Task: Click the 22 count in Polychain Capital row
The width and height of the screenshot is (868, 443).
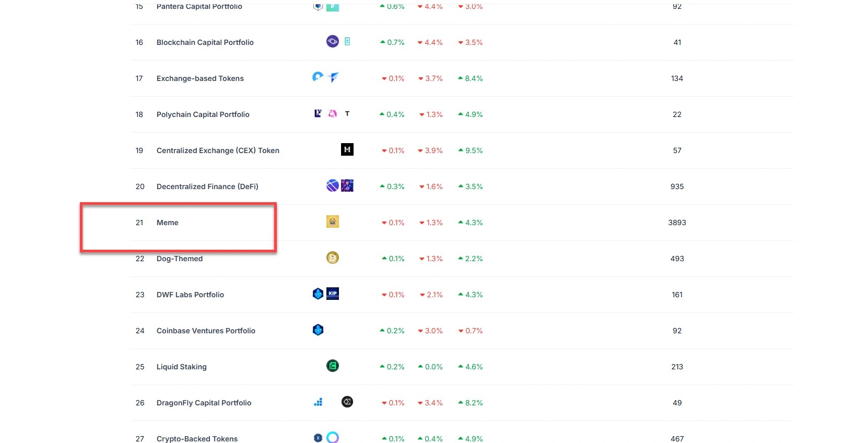Action: tap(677, 114)
